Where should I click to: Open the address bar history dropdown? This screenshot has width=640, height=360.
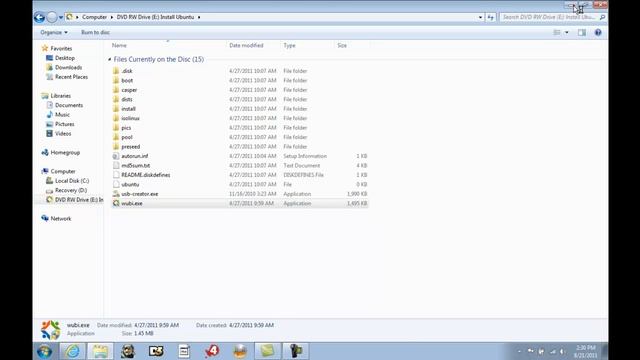[x=480, y=17]
